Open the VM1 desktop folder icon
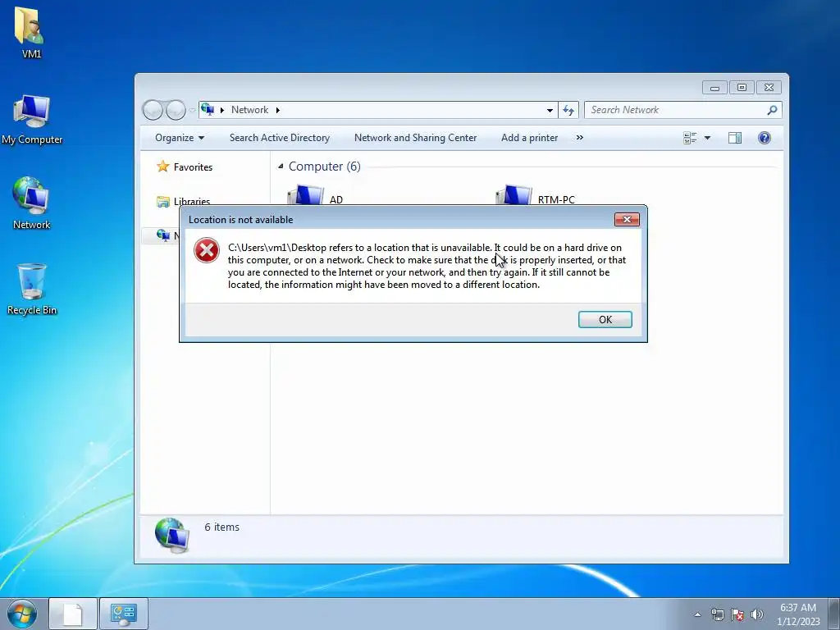 tap(31, 32)
